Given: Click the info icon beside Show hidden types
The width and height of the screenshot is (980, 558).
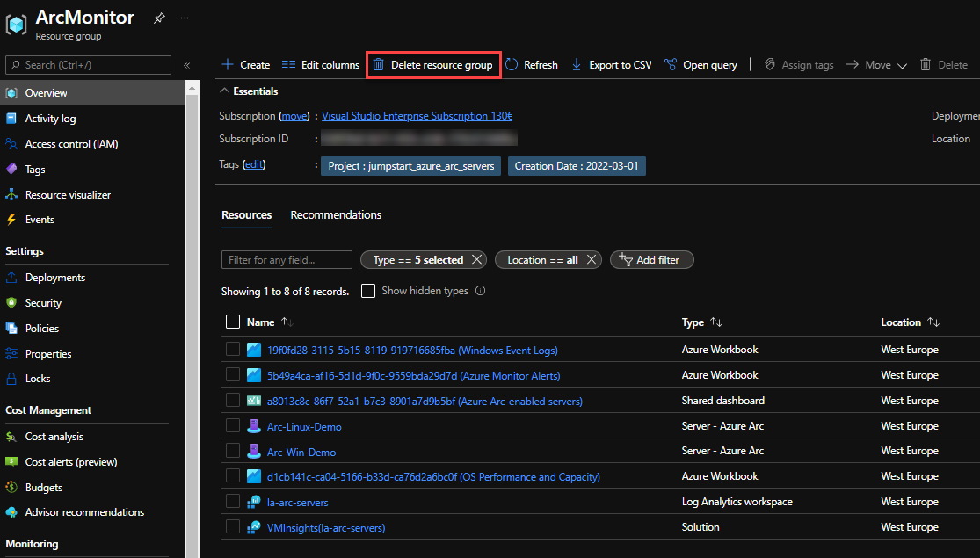Looking at the screenshot, I should tap(480, 291).
